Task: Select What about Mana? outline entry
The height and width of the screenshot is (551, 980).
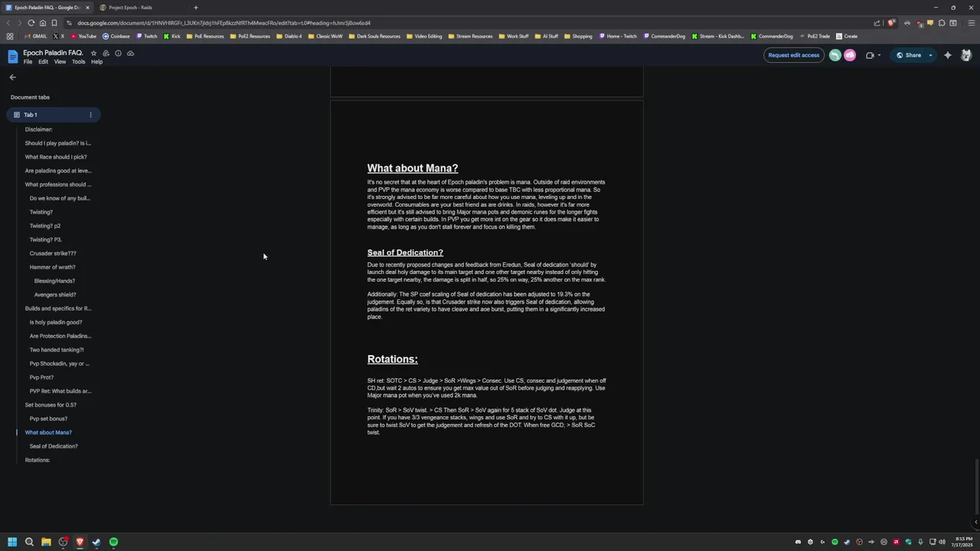Action: (48, 432)
